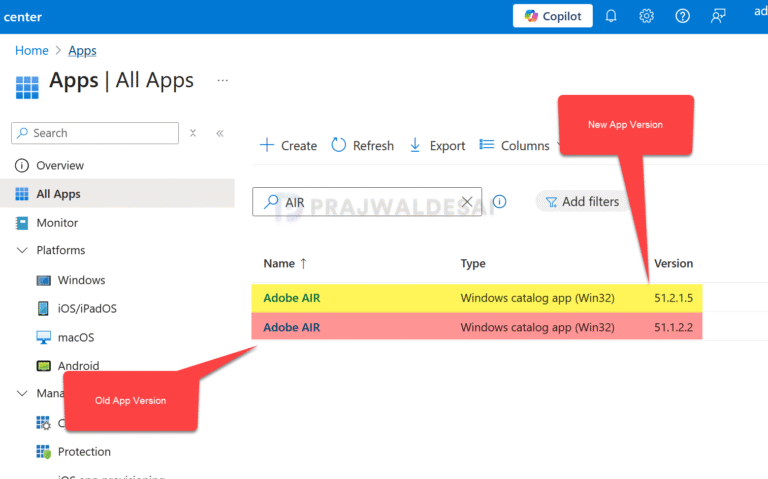Click the Type cell in the 51.1.2.2 row
The image size is (768, 479).
537,327
